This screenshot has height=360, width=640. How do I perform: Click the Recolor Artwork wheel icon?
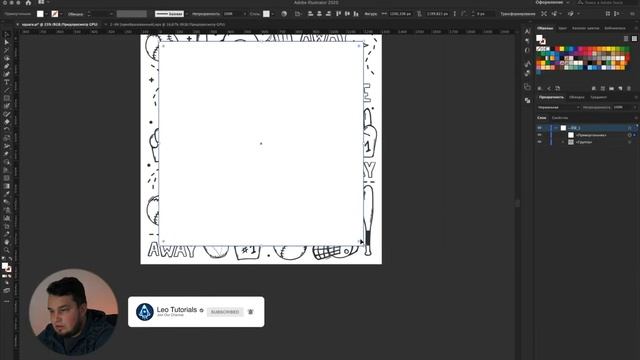[x=284, y=14]
